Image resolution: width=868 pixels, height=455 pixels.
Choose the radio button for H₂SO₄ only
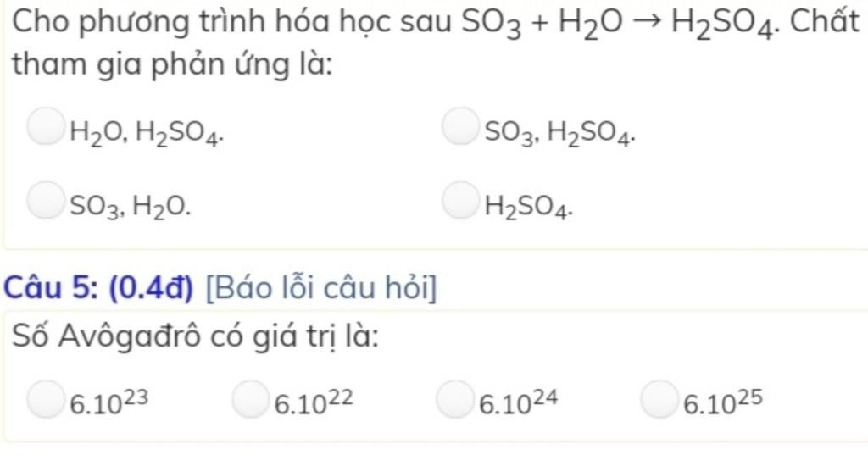460,201
